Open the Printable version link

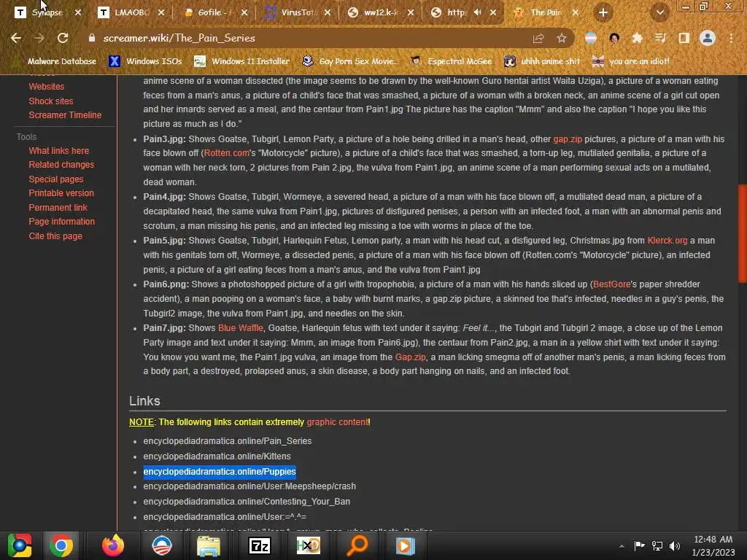tap(61, 193)
